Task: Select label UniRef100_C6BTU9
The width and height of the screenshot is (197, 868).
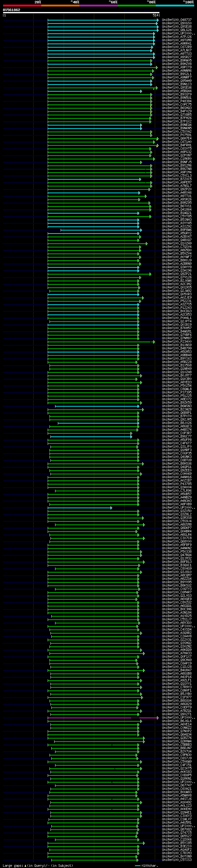Action: 177,460
